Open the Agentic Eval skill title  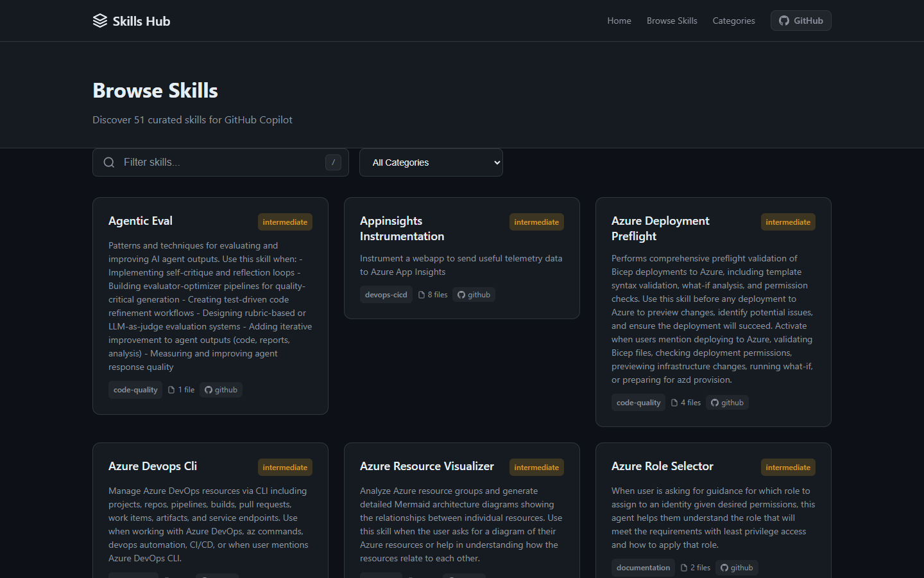[141, 221]
